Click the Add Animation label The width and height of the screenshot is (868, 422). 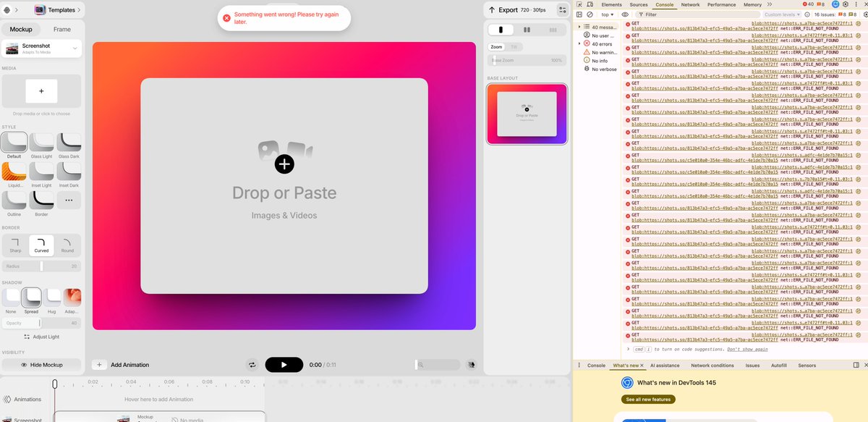pos(129,365)
